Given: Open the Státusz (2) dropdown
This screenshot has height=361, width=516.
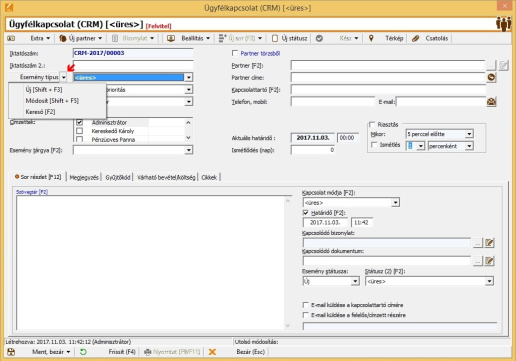Looking at the screenshot, I should pos(489,281).
